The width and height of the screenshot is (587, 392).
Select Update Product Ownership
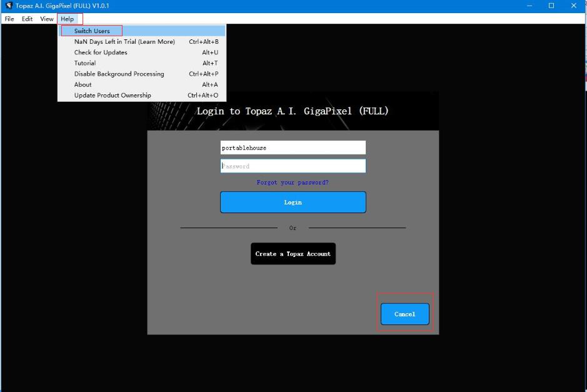click(143, 95)
